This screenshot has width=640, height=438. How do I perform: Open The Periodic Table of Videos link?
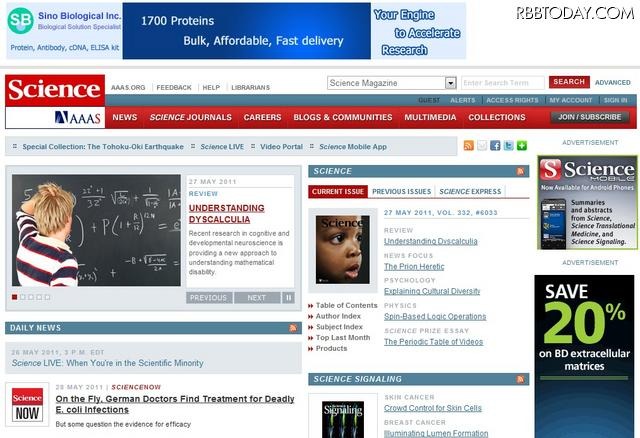433,342
